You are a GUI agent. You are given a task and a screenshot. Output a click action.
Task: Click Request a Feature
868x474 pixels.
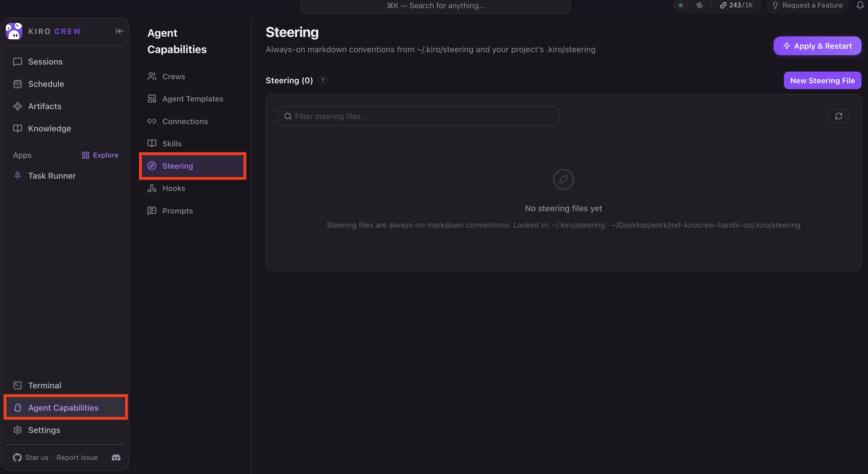click(x=807, y=5)
